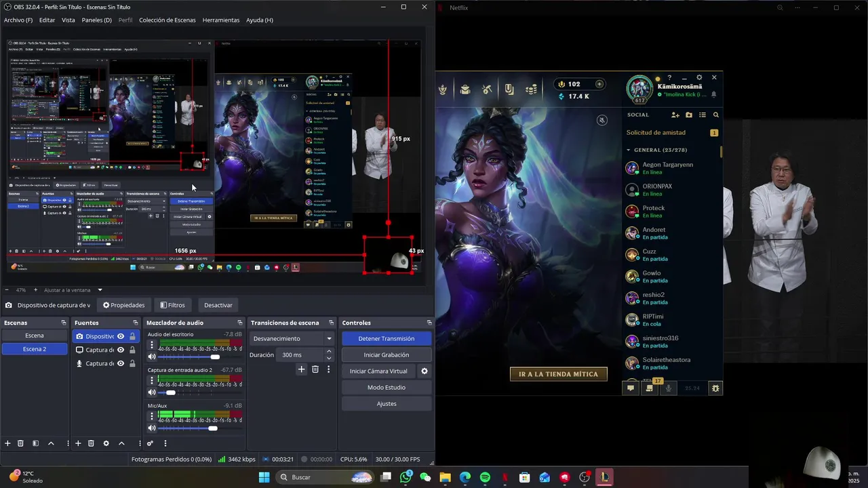Click Iniciar Cámara Virtual button
Image resolution: width=868 pixels, height=488 pixels.
point(378,371)
